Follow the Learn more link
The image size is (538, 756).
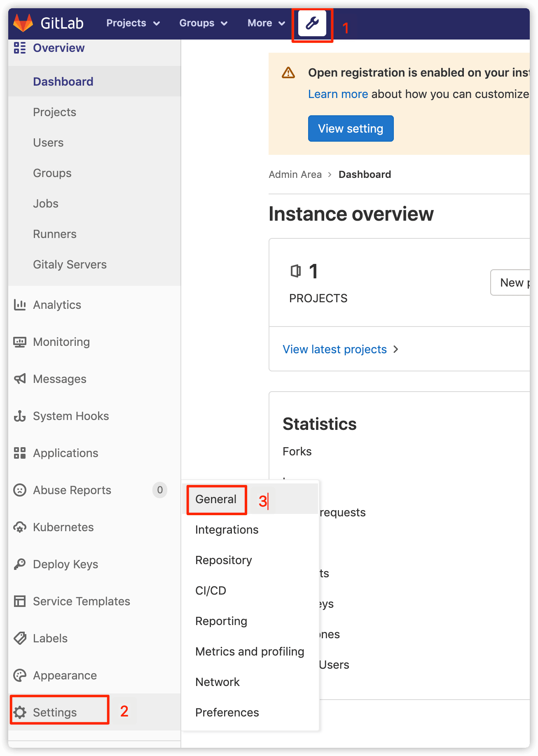[x=338, y=94]
